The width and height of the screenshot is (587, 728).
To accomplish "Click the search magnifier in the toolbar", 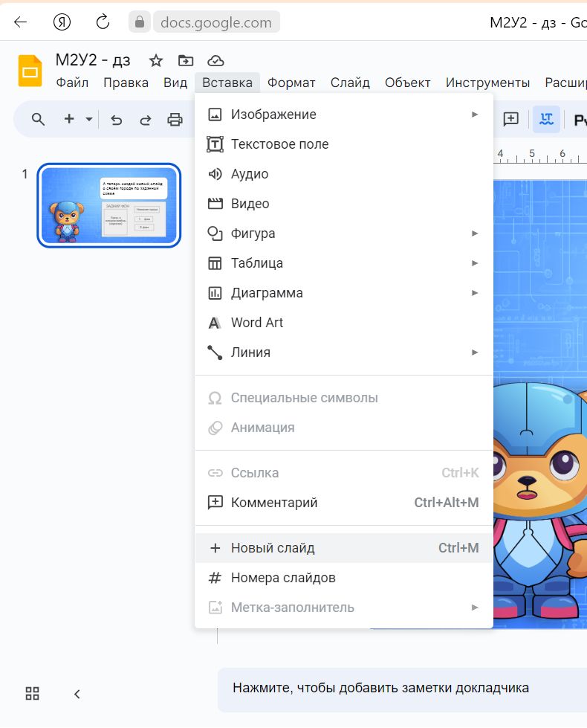I will (x=38, y=119).
